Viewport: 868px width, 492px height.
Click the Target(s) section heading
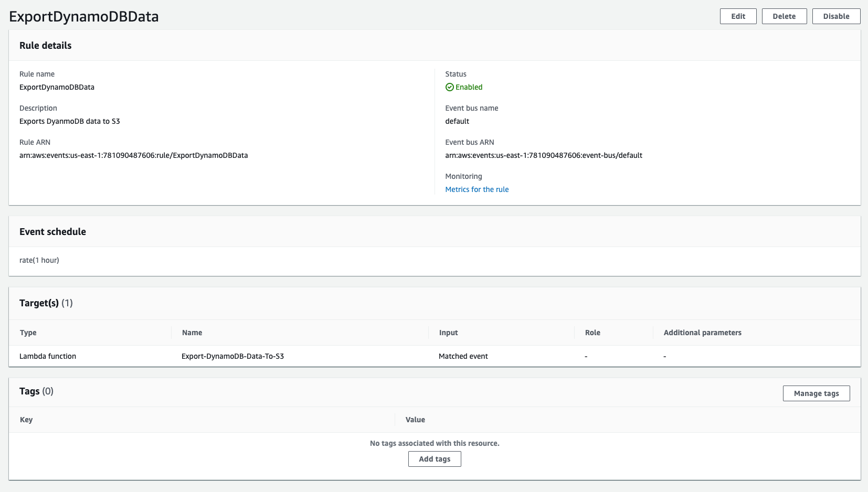(x=39, y=303)
